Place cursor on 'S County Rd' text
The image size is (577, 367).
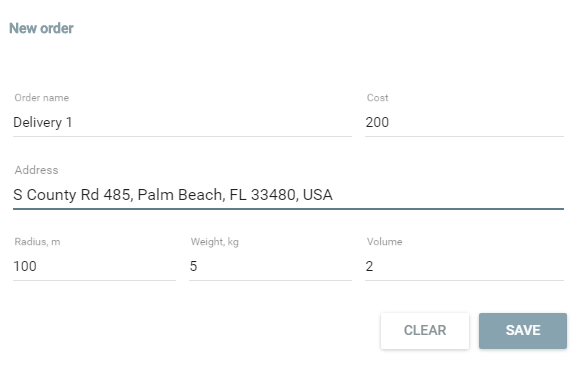pos(56,195)
